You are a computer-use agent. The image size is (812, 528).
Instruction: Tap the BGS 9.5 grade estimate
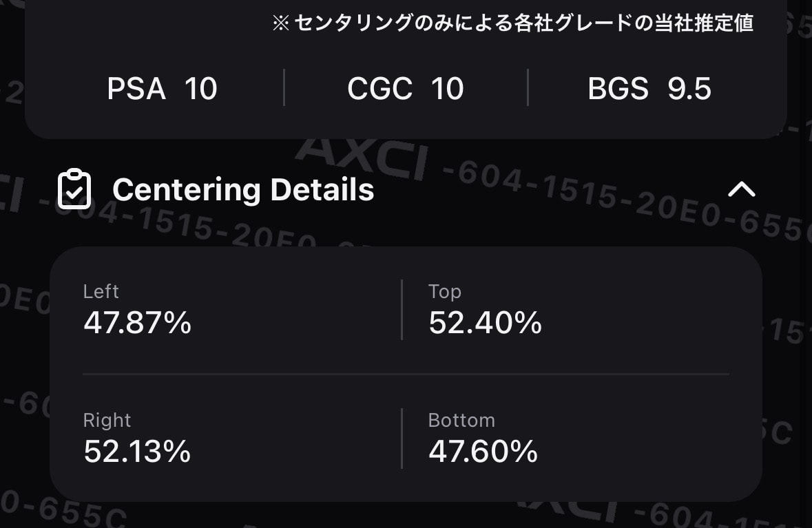point(649,89)
